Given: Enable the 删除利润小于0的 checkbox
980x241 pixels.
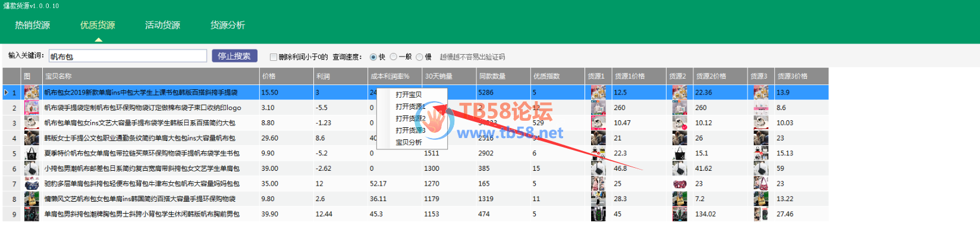Looking at the screenshot, I should pos(274,57).
